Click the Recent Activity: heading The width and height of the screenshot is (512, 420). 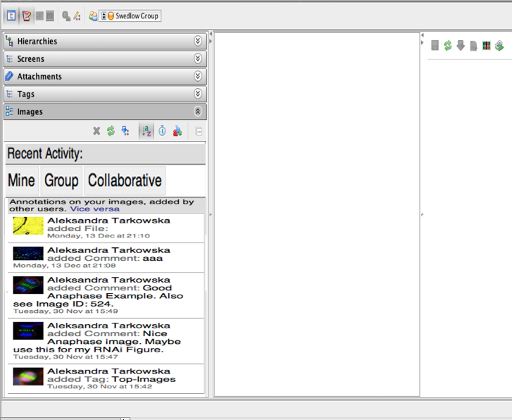pos(45,154)
